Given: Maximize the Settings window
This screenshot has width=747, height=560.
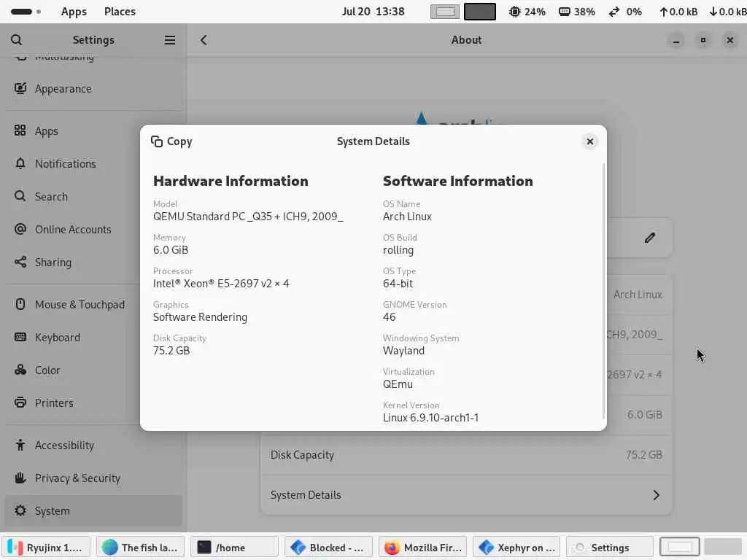Looking at the screenshot, I should [x=703, y=41].
